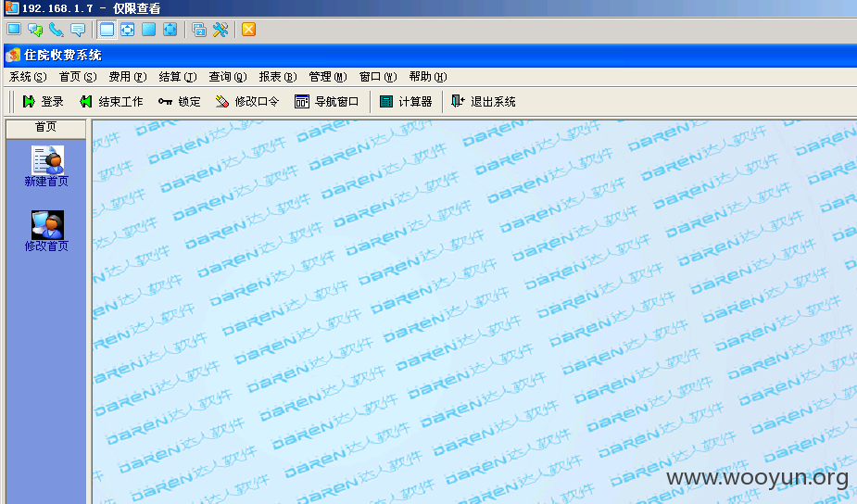Switch to full screen view icon
This screenshot has width=857, height=504.
(x=148, y=30)
